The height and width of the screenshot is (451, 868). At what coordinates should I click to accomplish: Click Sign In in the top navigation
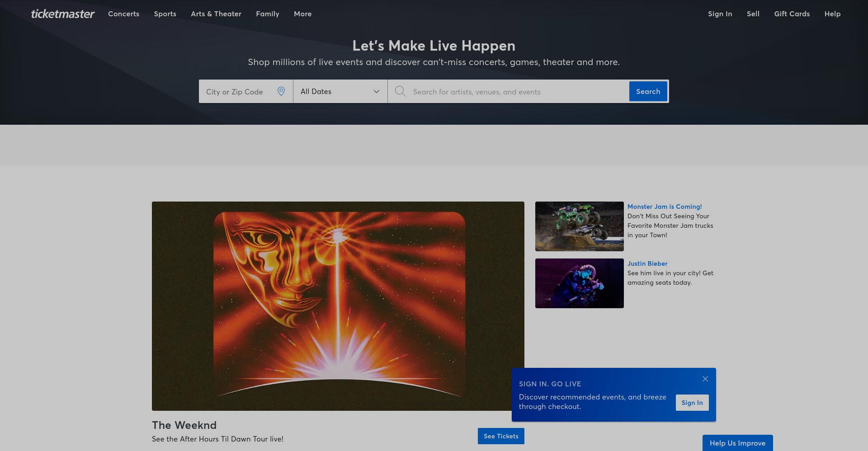pyautogui.click(x=720, y=14)
